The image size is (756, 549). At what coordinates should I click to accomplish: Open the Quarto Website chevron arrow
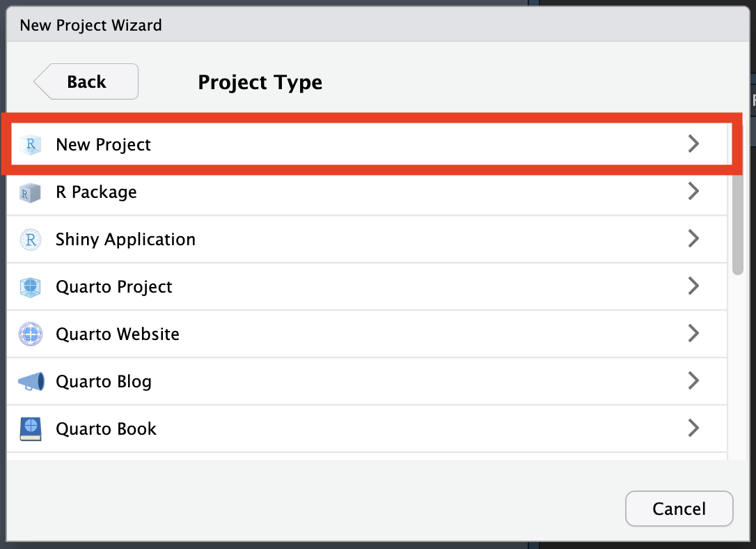tap(693, 334)
